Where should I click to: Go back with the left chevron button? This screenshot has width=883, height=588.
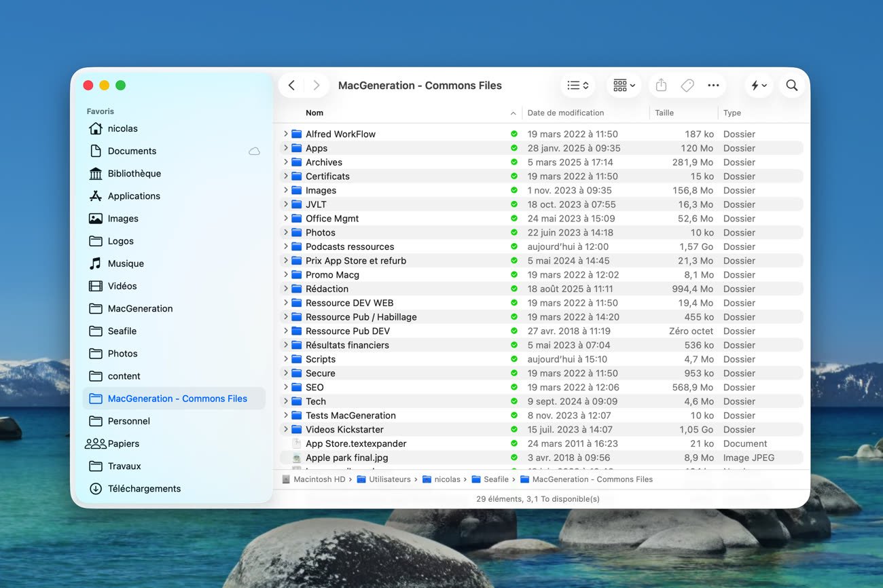click(x=291, y=86)
